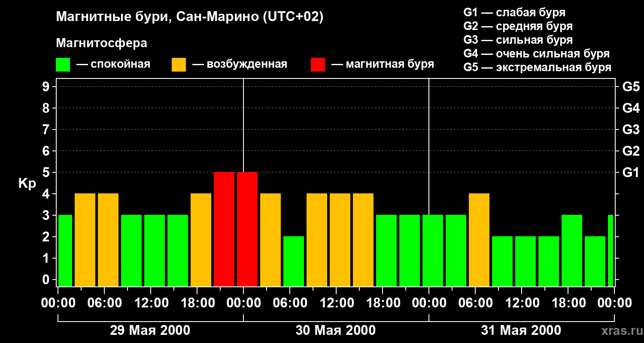644x343 pixels.
Task: Click the '18:00' time label under 31 May
Action: pyautogui.click(x=568, y=303)
